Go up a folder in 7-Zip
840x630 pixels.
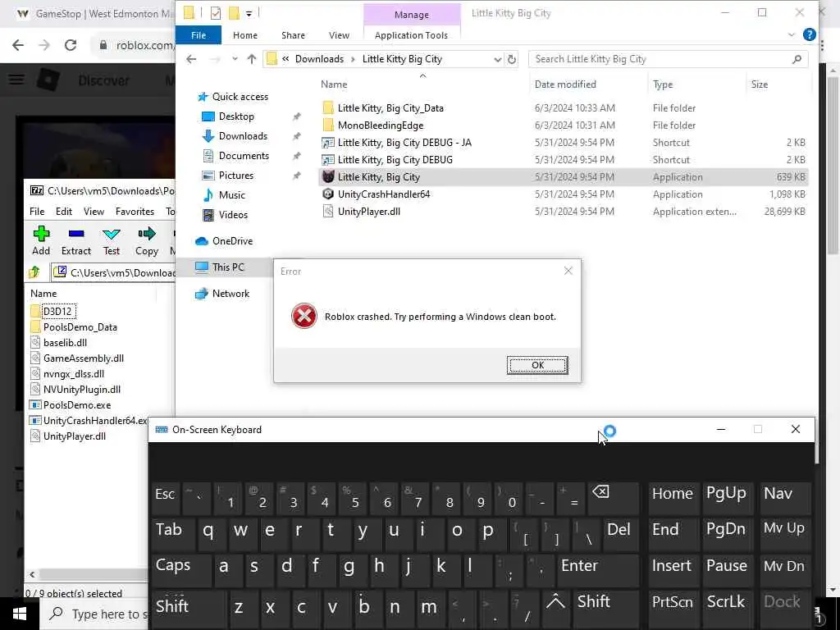[x=34, y=272]
